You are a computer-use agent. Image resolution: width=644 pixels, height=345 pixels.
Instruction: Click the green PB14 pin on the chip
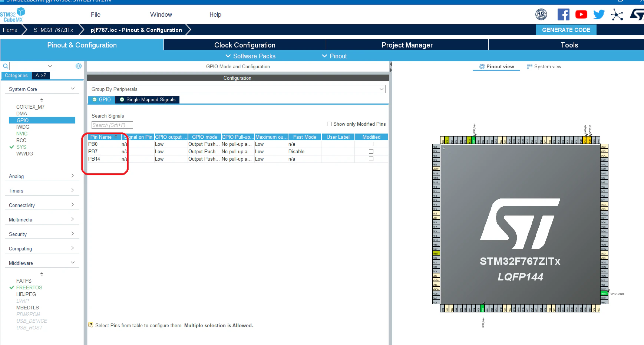point(604,293)
